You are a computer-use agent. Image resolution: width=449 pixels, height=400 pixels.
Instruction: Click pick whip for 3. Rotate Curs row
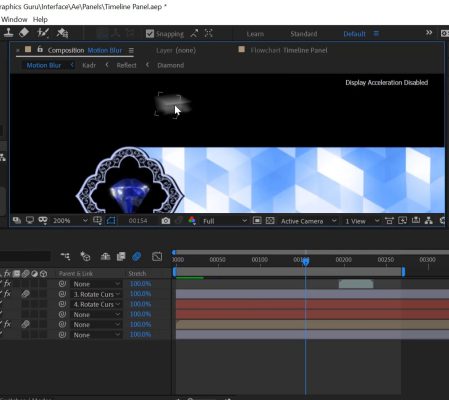pyautogui.click(x=62, y=294)
